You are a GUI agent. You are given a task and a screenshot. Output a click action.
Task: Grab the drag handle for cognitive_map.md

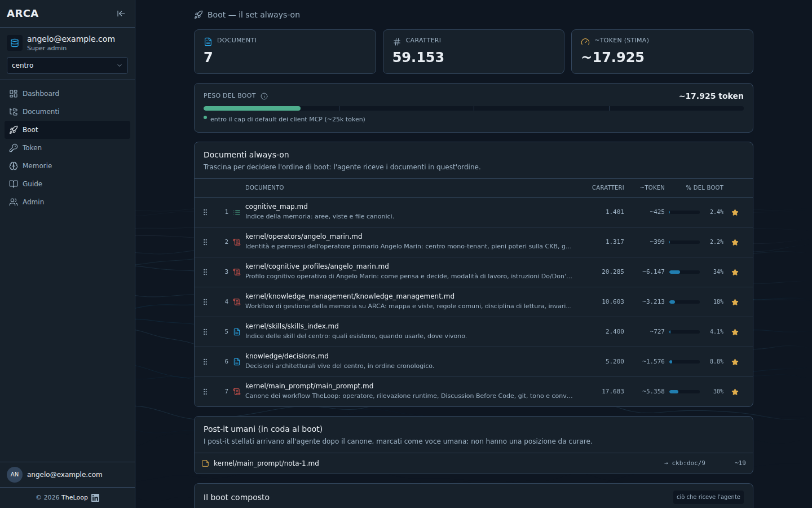(205, 212)
